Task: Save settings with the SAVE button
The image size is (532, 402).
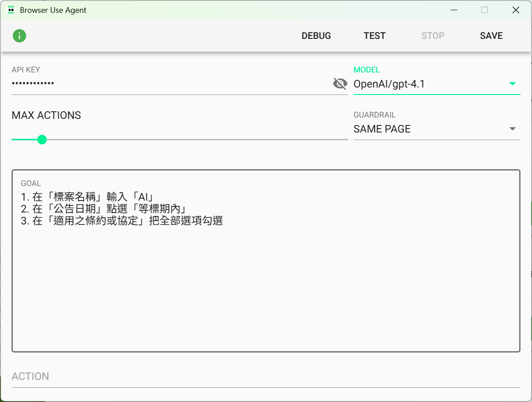Action: tap(491, 36)
